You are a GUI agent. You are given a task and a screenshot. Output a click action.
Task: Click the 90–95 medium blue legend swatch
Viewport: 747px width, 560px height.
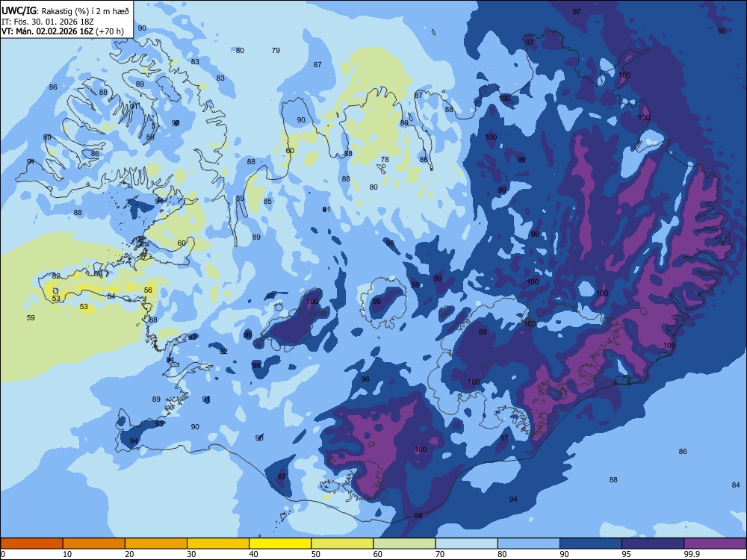coord(591,544)
